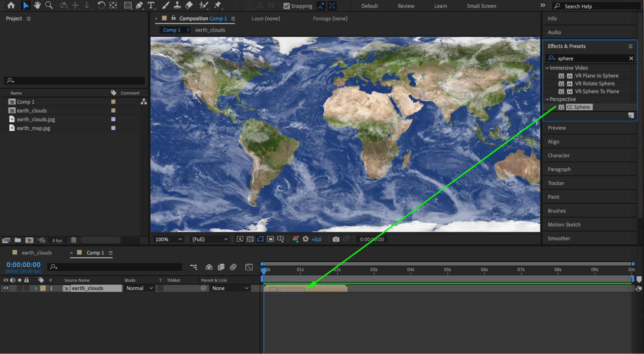Screen dimensions: 644x354
Task: Toggle the transparency grid button
Action: coord(250,239)
